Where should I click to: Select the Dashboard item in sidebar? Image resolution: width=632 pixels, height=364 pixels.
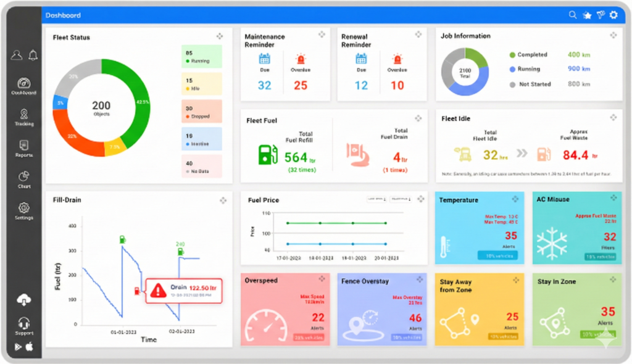click(24, 86)
